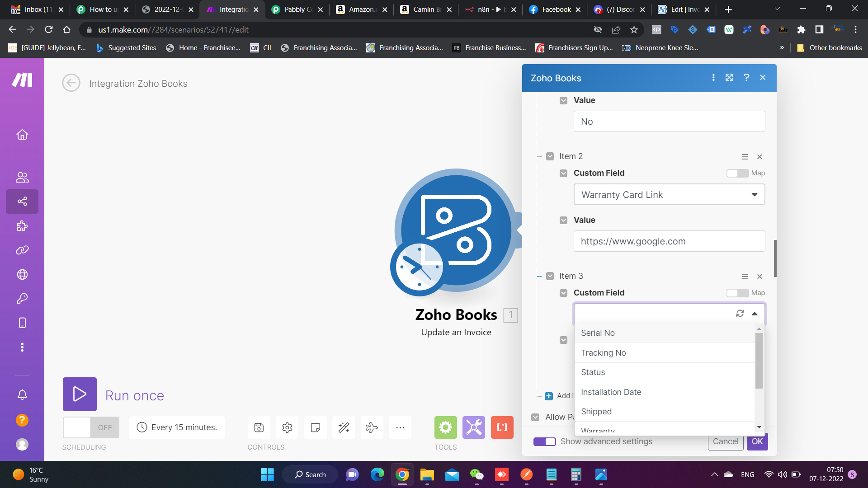Click Value field containing No
Screen dimensions: 868x488
click(669, 122)
